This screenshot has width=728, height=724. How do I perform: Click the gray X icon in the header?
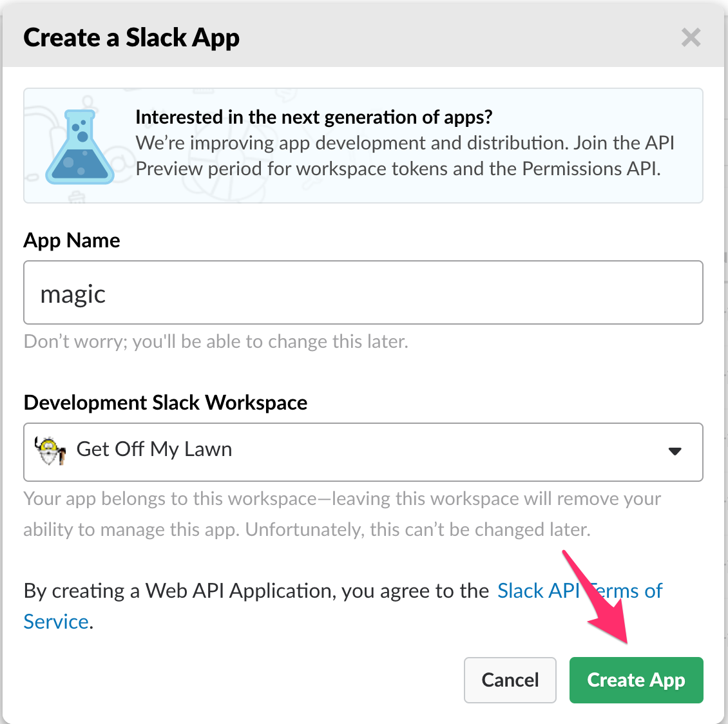pyautogui.click(x=691, y=37)
